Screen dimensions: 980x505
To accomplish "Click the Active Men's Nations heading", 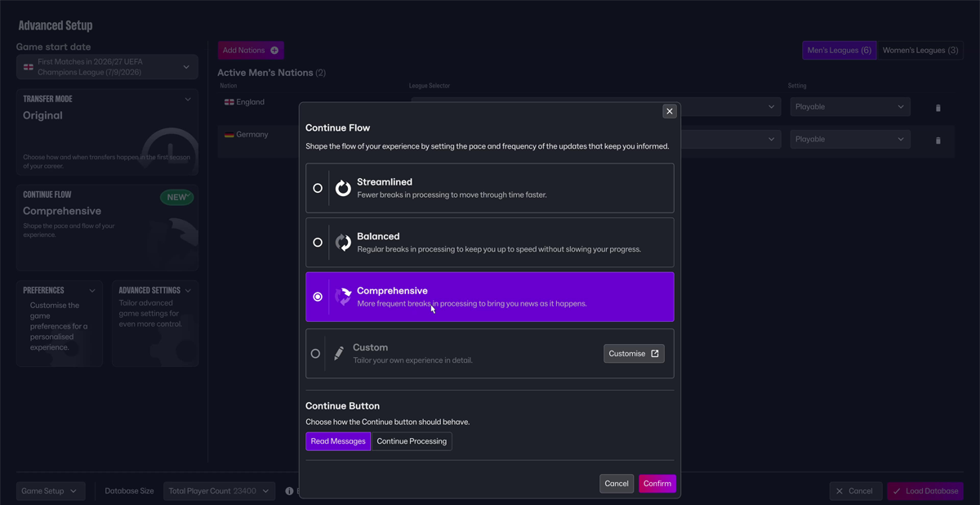I will pos(265,73).
